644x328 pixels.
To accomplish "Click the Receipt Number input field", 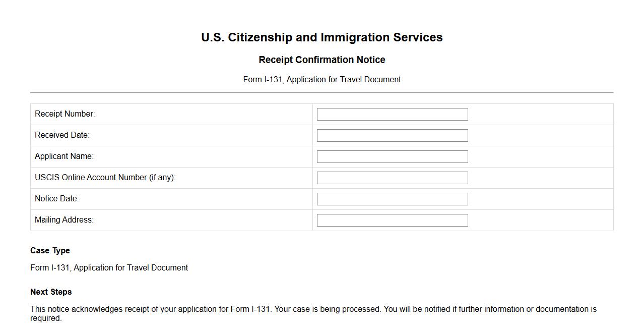I will click(392, 115).
